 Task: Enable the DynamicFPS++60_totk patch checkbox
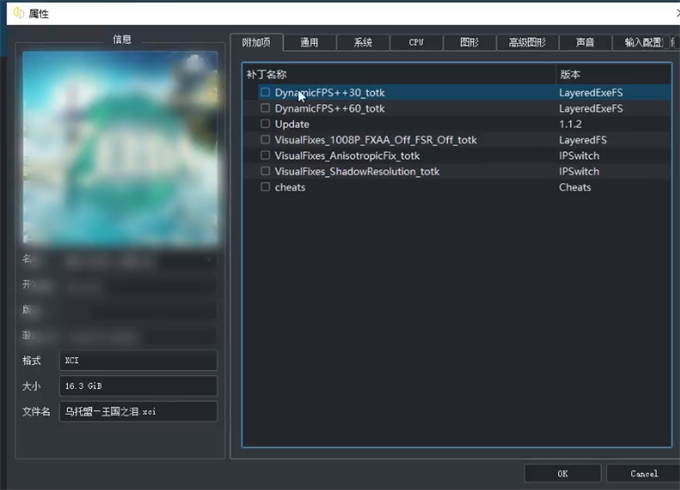click(265, 108)
